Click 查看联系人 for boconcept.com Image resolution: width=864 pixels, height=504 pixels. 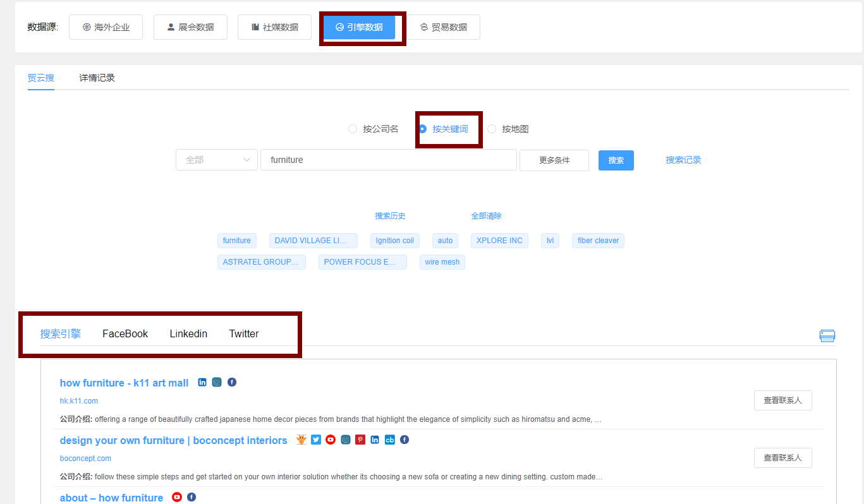(782, 458)
